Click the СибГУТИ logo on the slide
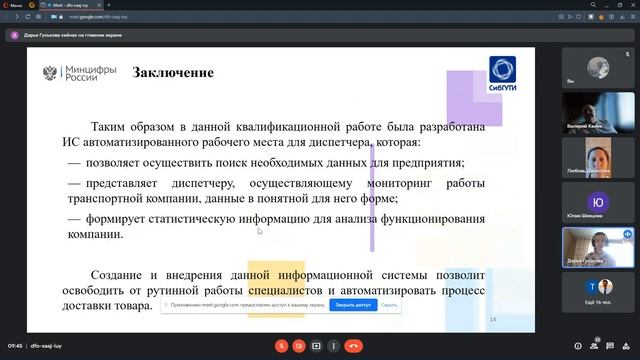This screenshot has width=640, height=360. tap(502, 74)
